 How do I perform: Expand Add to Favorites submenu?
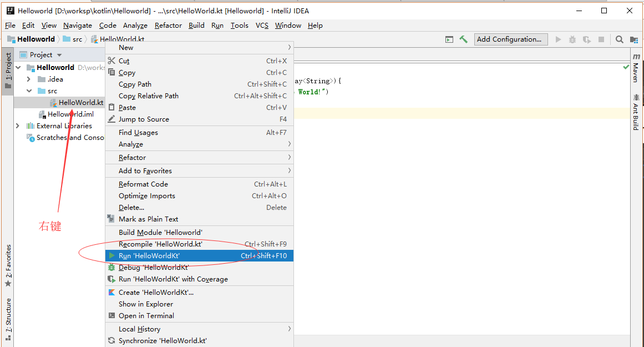pyautogui.click(x=199, y=170)
